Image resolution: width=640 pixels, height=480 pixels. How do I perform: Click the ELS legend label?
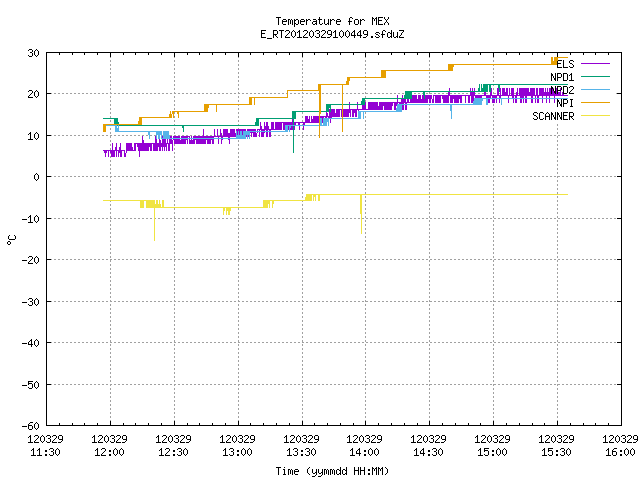click(565, 64)
